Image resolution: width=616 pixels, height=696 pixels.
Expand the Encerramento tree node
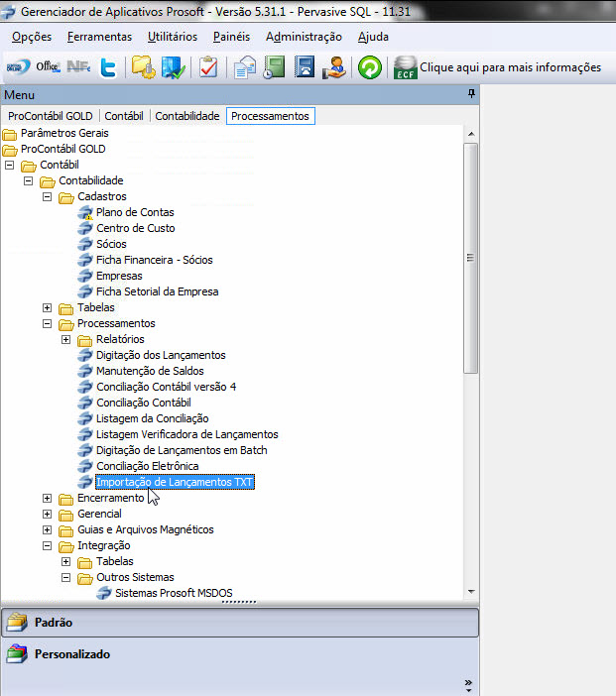[x=48, y=498]
